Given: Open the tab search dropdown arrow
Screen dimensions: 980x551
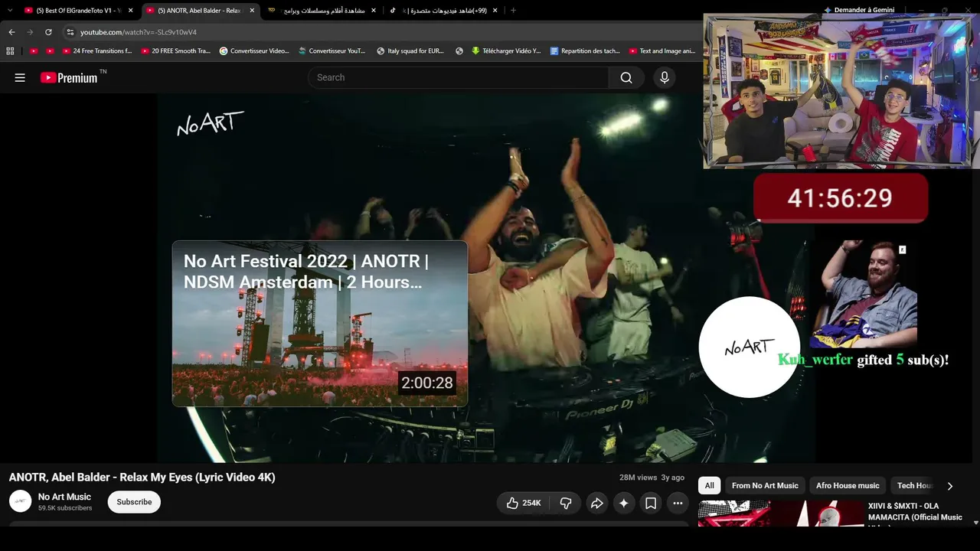Looking at the screenshot, I should (x=10, y=11).
